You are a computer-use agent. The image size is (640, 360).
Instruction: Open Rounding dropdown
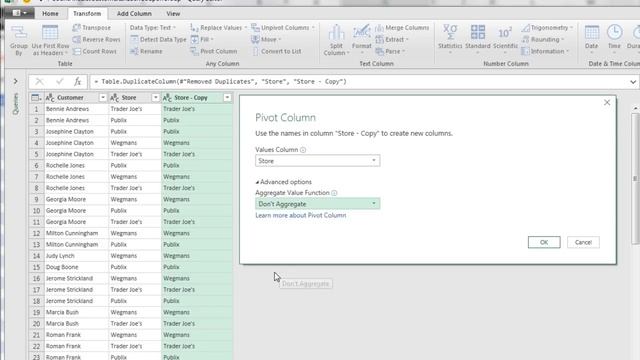(x=543, y=40)
